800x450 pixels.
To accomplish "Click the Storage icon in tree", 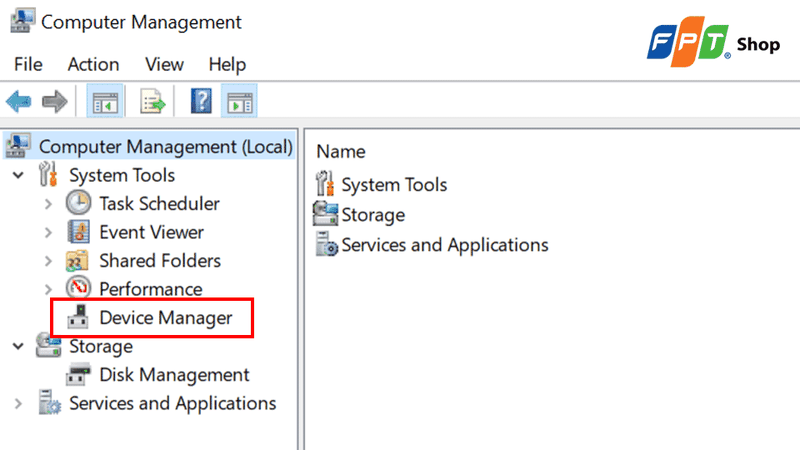I will pyautogui.click(x=48, y=345).
